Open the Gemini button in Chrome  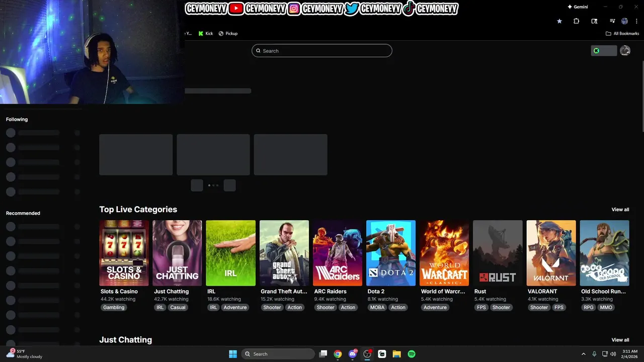coord(578,7)
